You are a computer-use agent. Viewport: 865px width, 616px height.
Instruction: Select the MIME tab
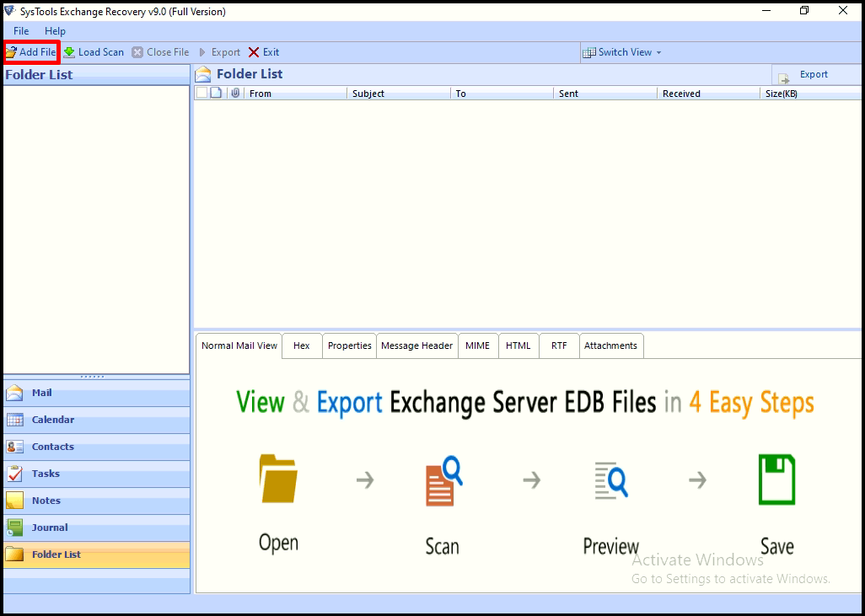[478, 345]
